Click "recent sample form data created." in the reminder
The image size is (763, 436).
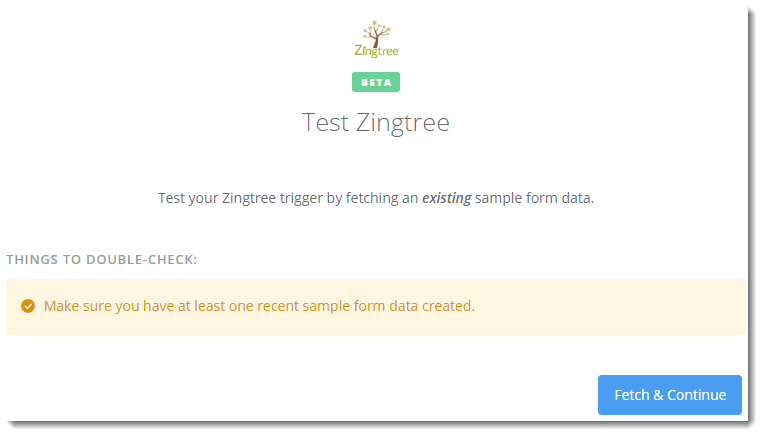(366, 306)
